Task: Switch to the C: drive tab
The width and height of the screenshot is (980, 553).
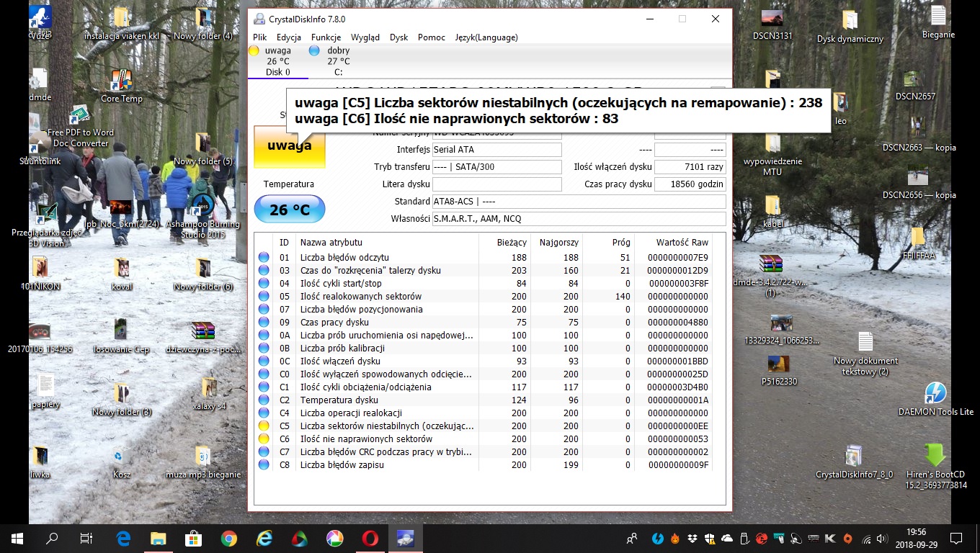Action: tap(339, 61)
